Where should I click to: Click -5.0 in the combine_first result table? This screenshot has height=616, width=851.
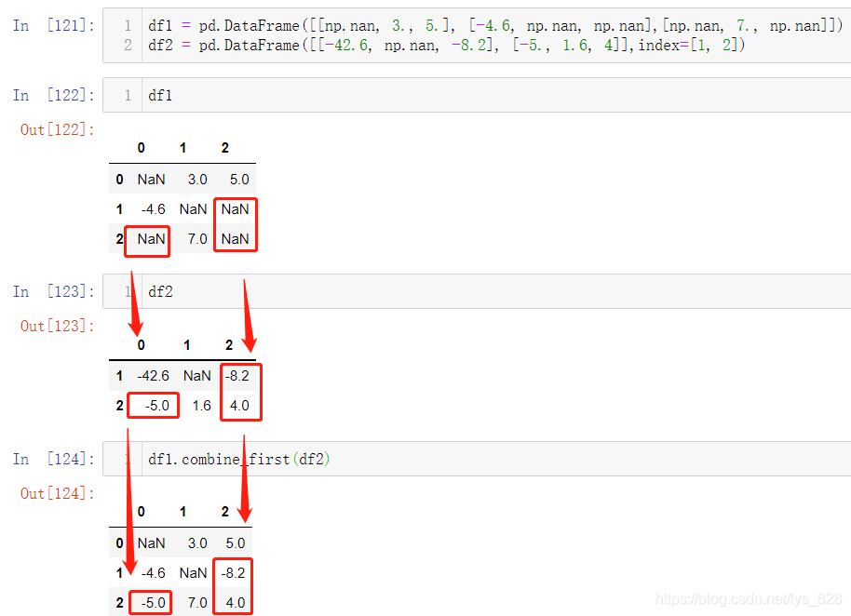[153, 603]
